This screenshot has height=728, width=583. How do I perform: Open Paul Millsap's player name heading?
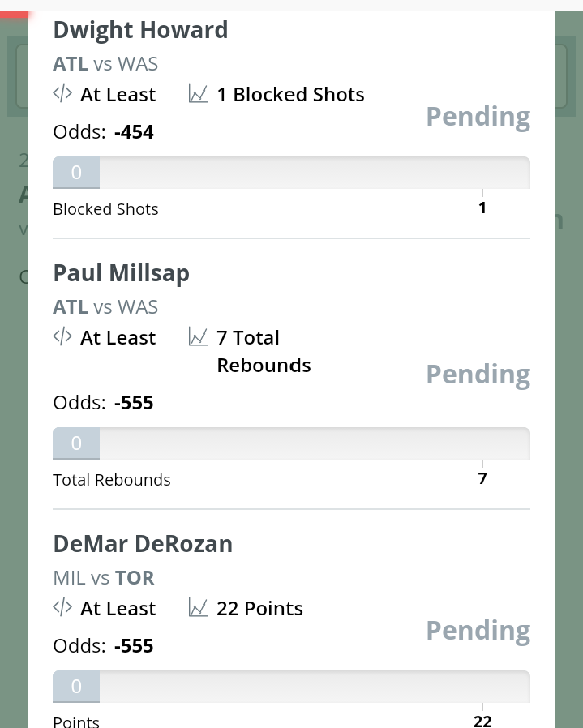pos(121,273)
